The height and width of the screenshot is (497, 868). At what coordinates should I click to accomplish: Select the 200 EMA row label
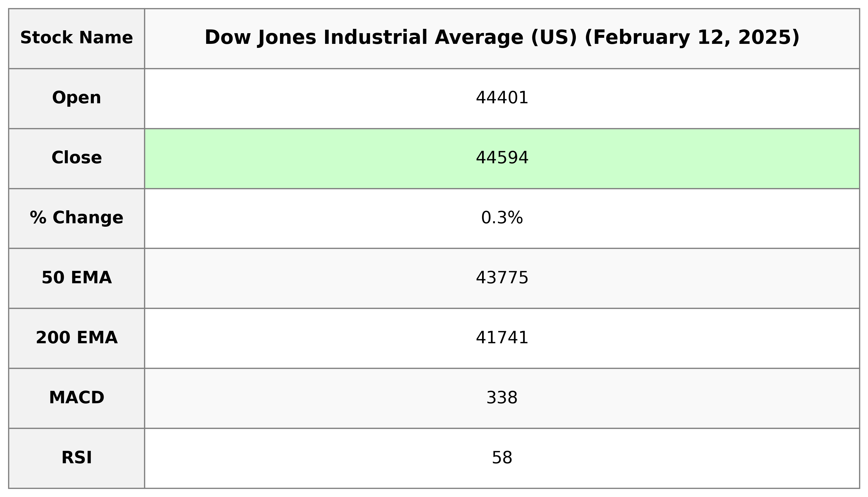pyautogui.click(x=76, y=338)
